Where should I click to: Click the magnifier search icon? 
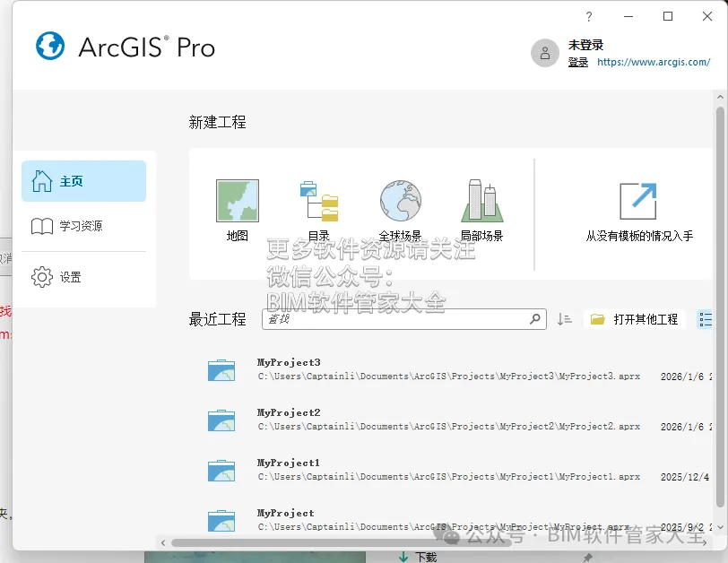coord(535,319)
